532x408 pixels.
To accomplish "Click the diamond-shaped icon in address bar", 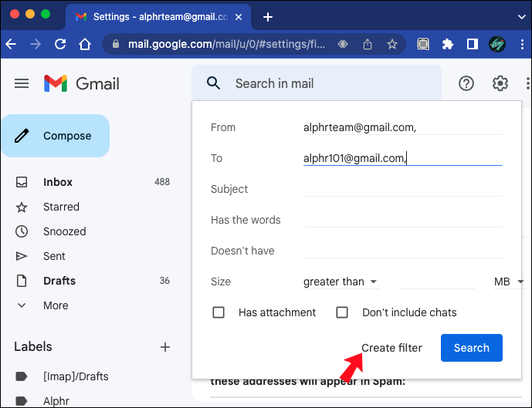I will coord(343,44).
